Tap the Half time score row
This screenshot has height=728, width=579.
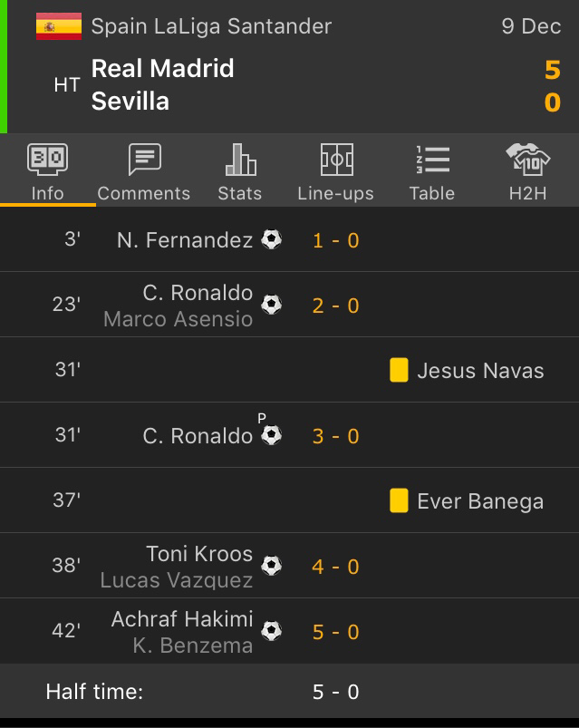click(289, 692)
